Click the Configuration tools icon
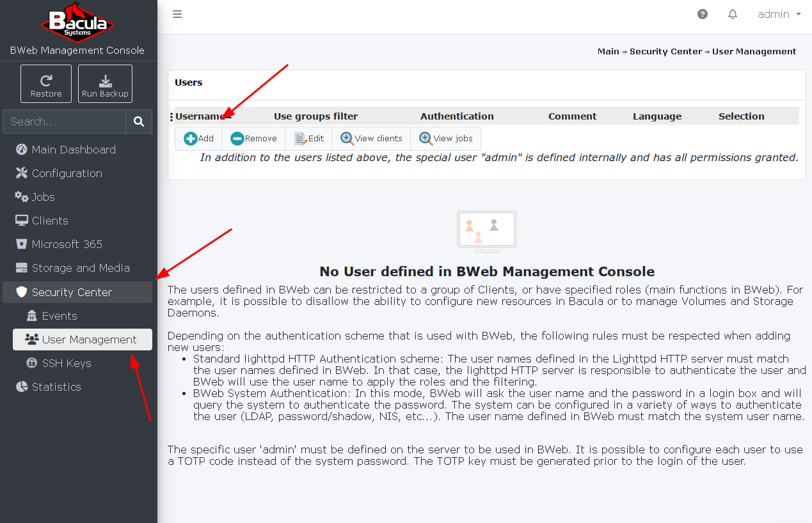 coord(22,173)
